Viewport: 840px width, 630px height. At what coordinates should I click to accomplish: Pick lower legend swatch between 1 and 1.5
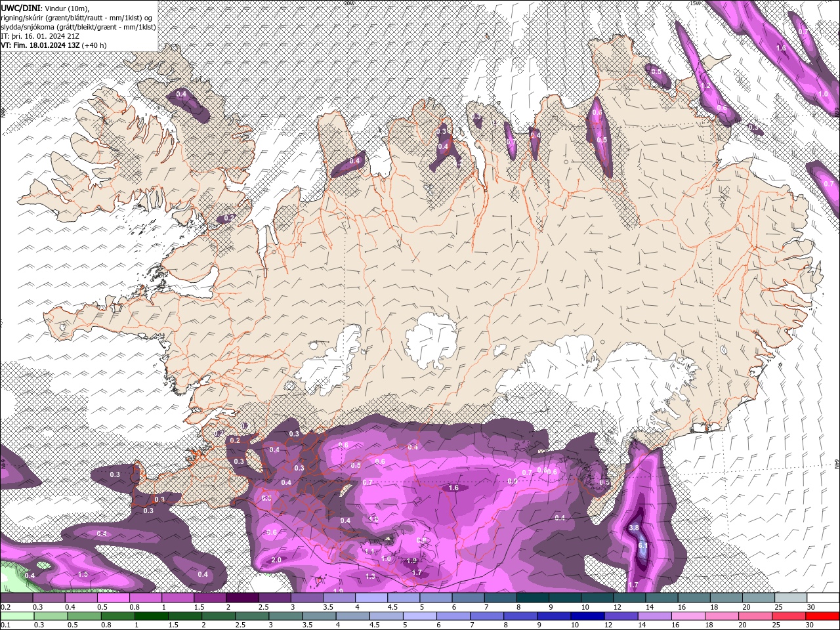point(150,616)
